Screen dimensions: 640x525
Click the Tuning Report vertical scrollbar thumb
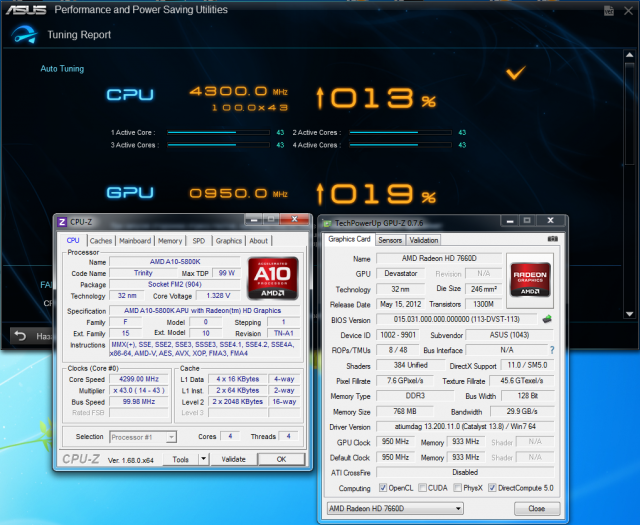click(629, 113)
